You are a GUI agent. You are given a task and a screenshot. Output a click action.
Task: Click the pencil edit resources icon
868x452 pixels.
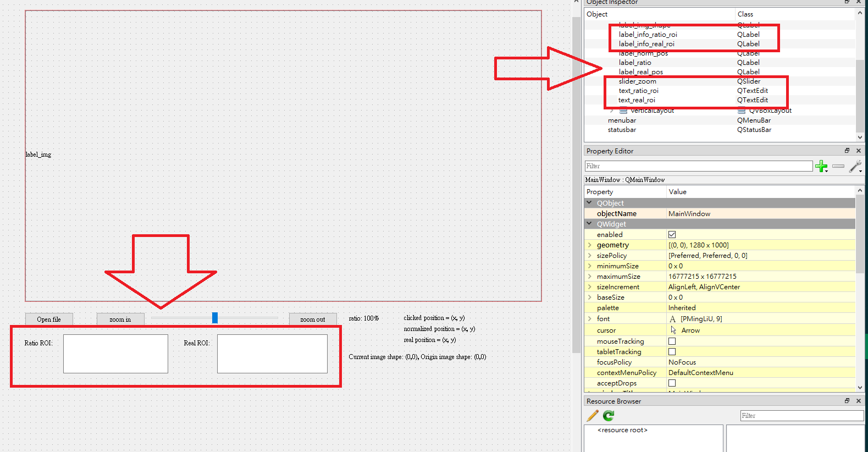[593, 416]
